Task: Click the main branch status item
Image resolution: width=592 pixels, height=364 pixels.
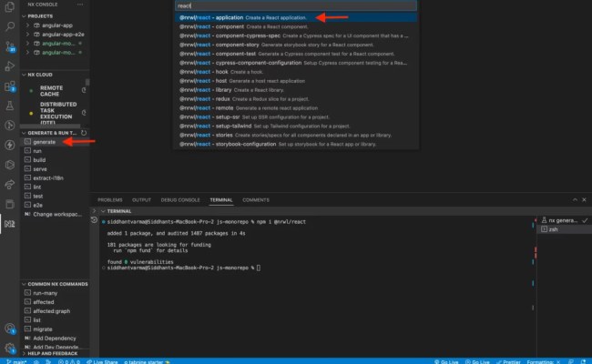Action: pyautogui.click(x=16, y=361)
